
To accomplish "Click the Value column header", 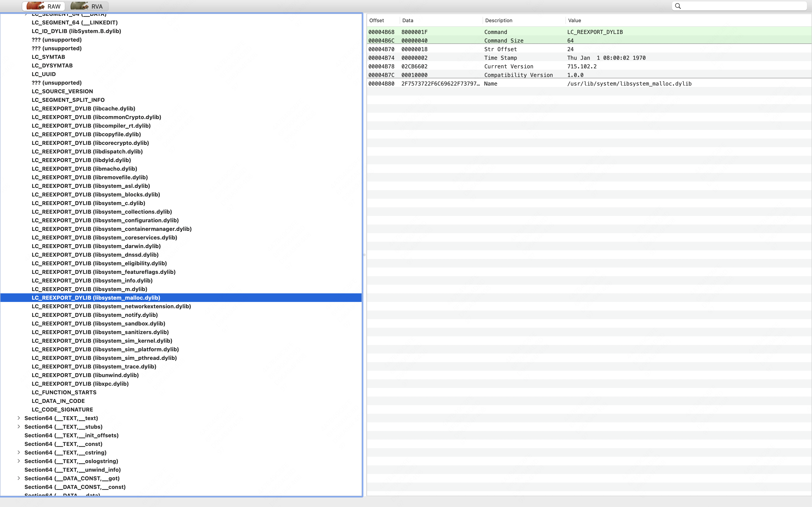I will (x=574, y=20).
